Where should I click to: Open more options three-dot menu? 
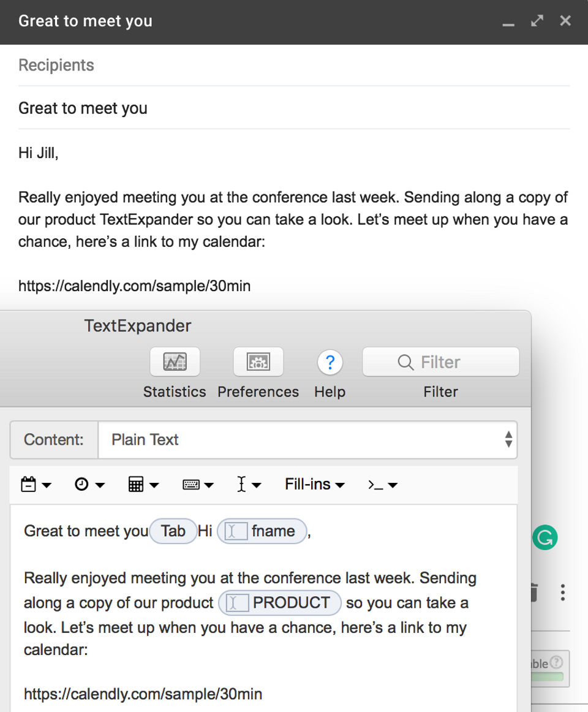tap(562, 592)
